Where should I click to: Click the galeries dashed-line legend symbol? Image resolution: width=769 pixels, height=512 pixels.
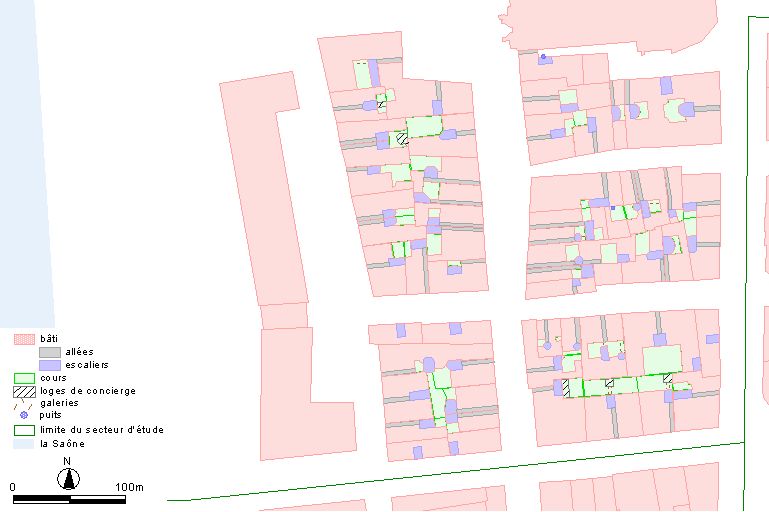pyautogui.click(x=23, y=404)
